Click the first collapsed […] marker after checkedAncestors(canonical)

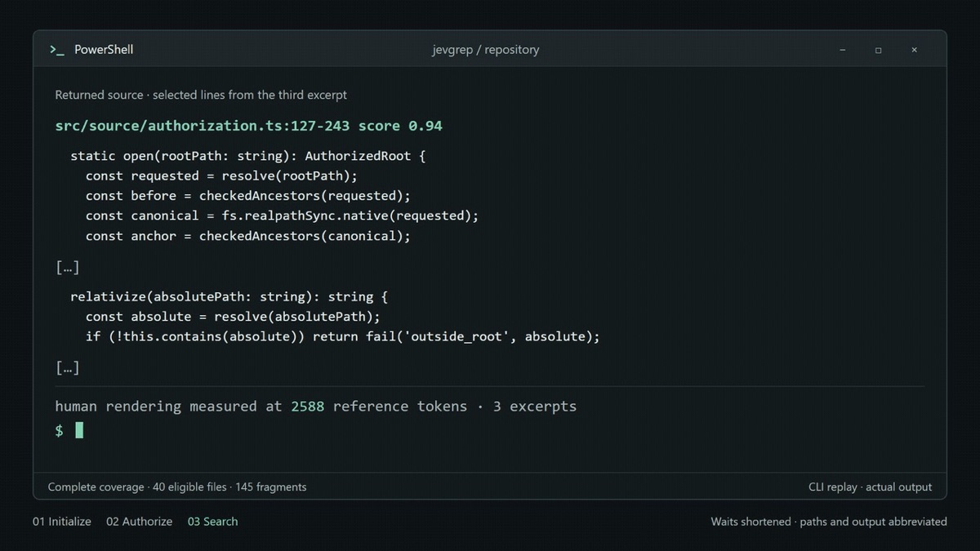pyautogui.click(x=67, y=267)
